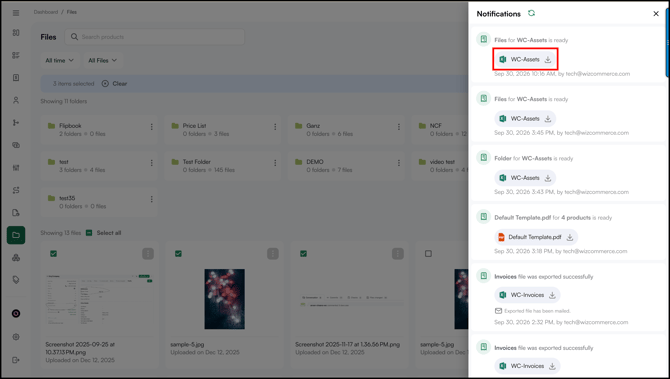
Task: Go to Dashboard breadcrumb
Action: point(46,12)
